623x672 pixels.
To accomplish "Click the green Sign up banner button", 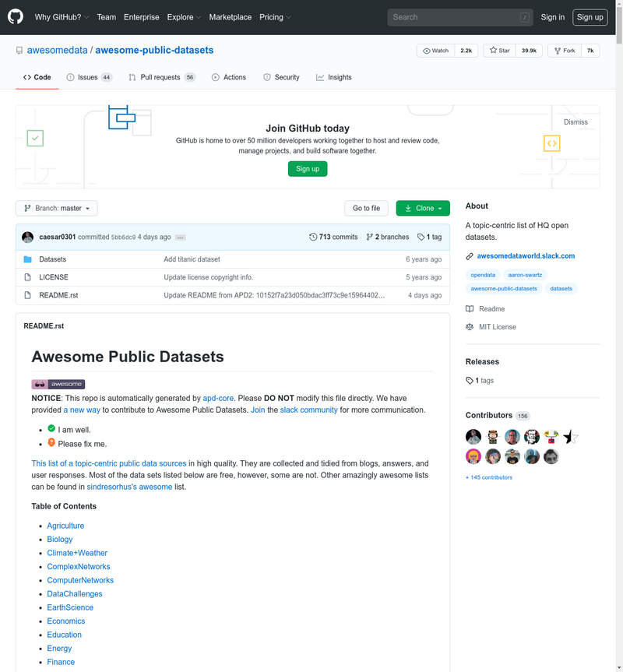I will 308,169.
